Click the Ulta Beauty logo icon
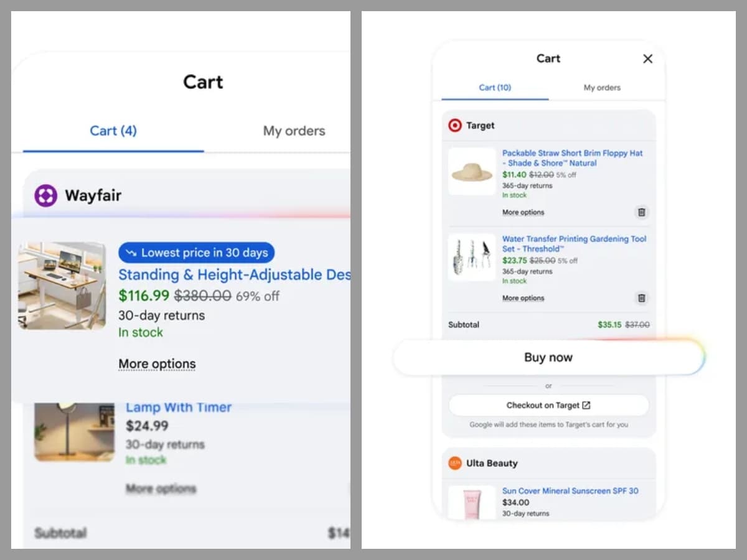Image resolution: width=747 pixels, height=560 pixels. (455, 463)
